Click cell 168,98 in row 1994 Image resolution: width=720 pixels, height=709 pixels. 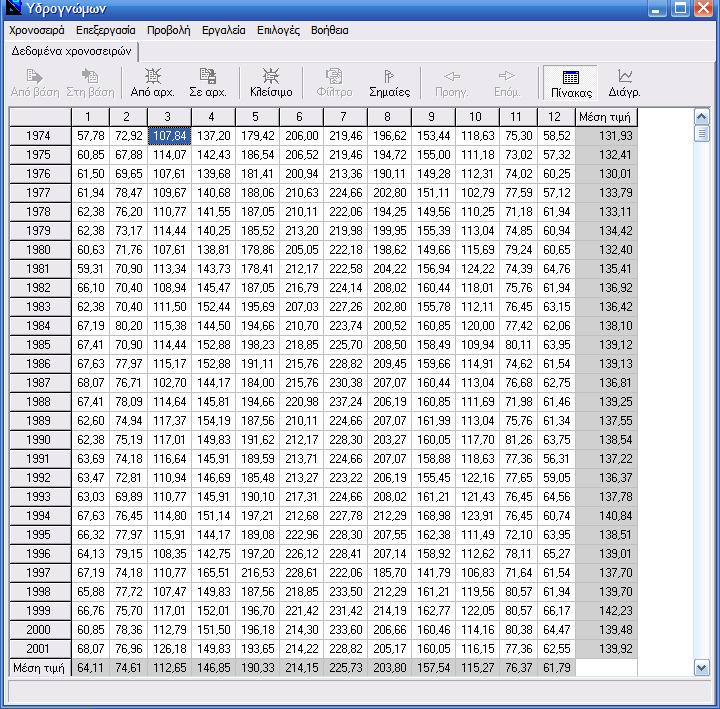(433, 516)
